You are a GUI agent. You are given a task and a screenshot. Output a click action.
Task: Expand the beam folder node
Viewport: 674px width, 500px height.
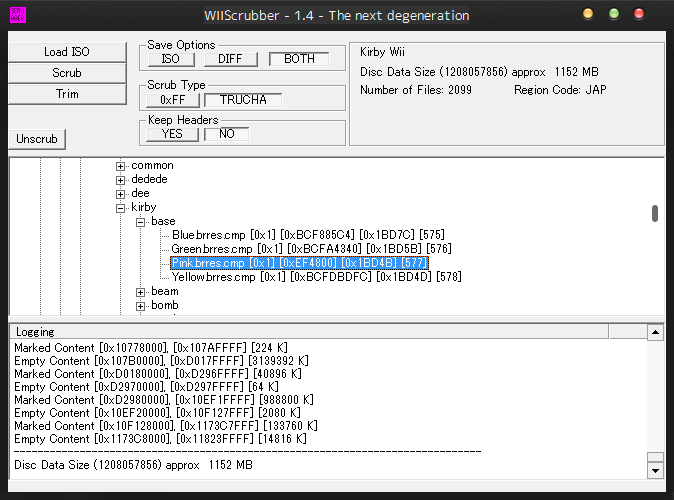point(141,292)
